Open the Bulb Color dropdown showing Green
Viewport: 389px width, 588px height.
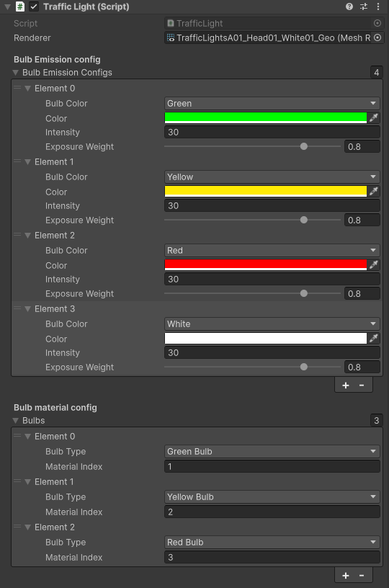[x=272, y=103]
